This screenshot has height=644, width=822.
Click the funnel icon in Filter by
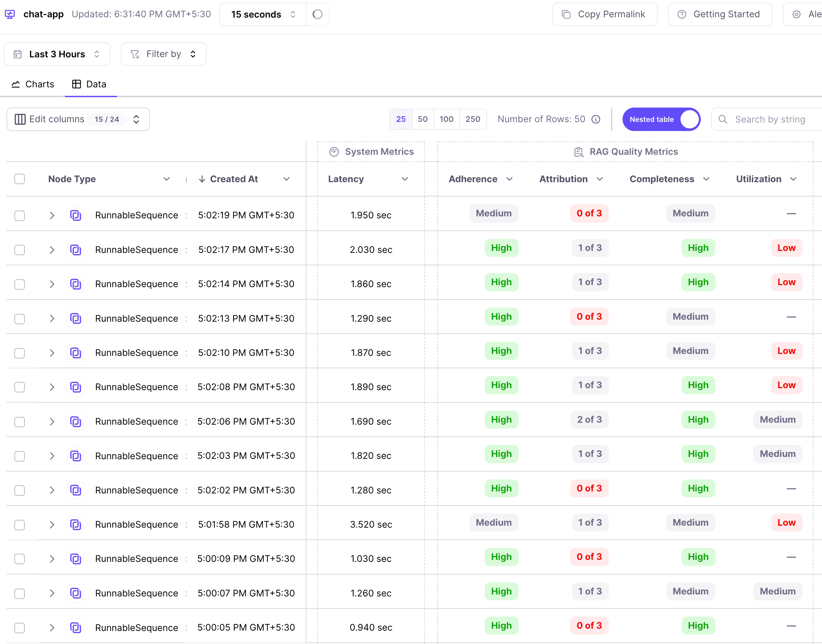coord(135,54)
